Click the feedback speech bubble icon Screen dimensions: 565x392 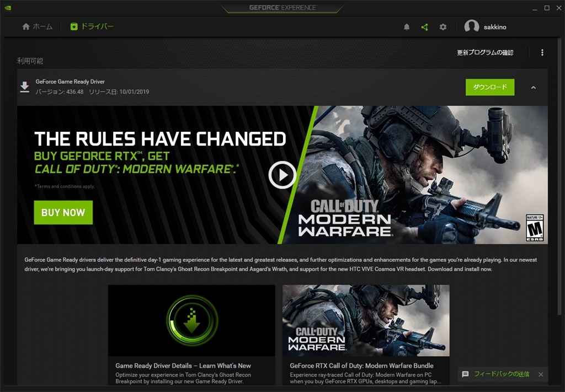pyautogui.click(x=465, y=374)
